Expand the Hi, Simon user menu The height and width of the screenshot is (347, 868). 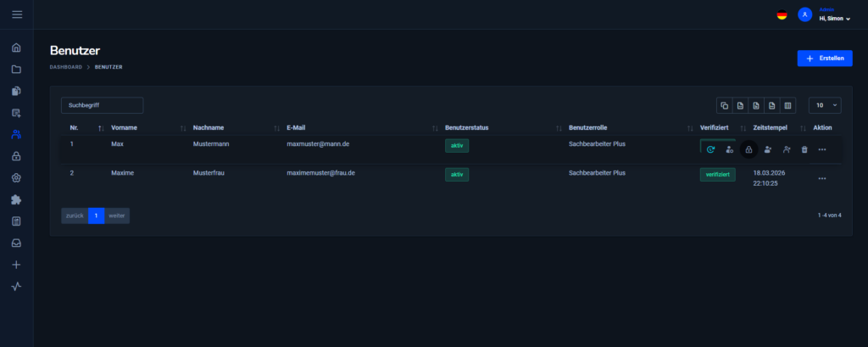point(834,19)
